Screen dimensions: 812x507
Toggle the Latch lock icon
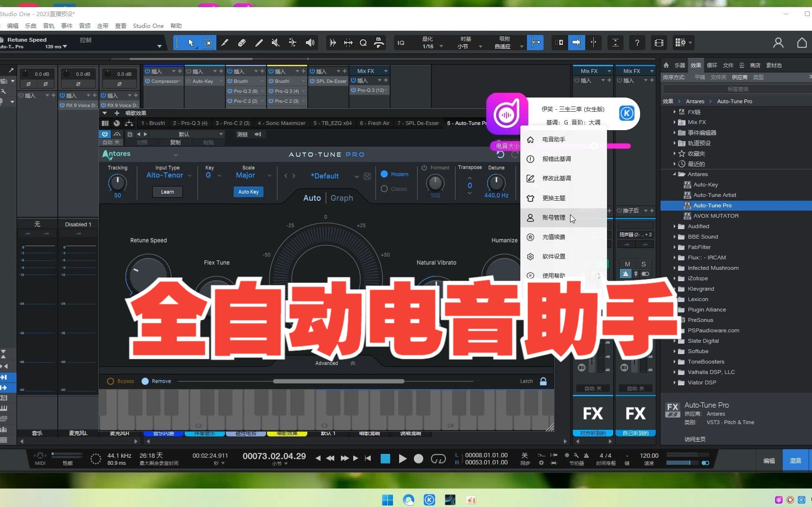[544, 381]
